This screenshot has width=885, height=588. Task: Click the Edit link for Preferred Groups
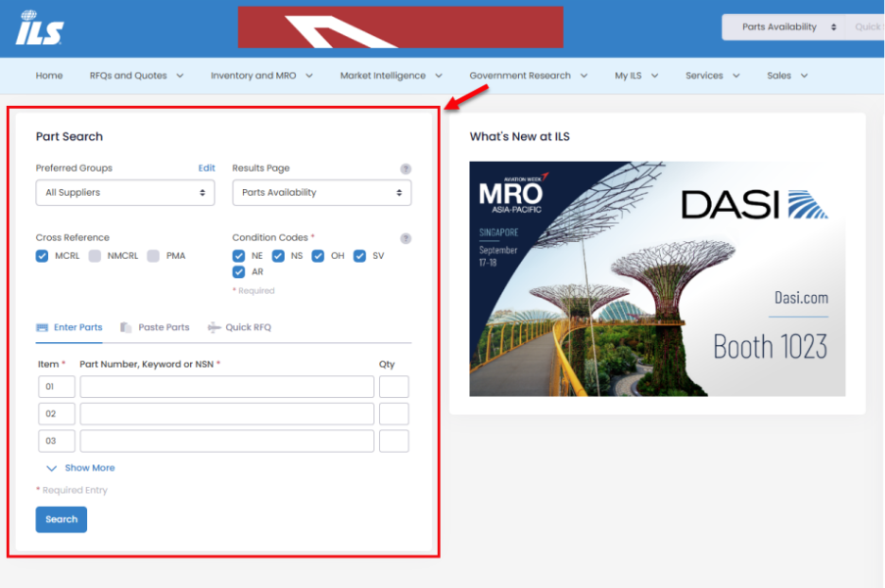point(206,168)
